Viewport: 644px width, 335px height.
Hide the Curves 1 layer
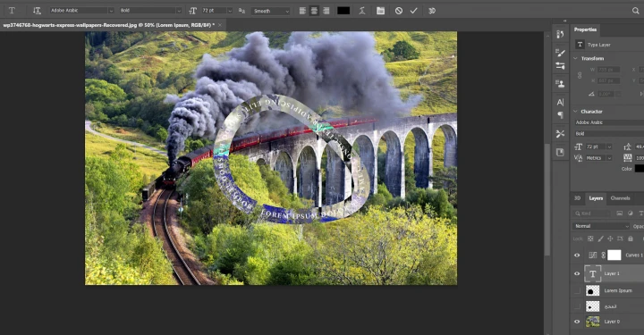pos(577,255)
